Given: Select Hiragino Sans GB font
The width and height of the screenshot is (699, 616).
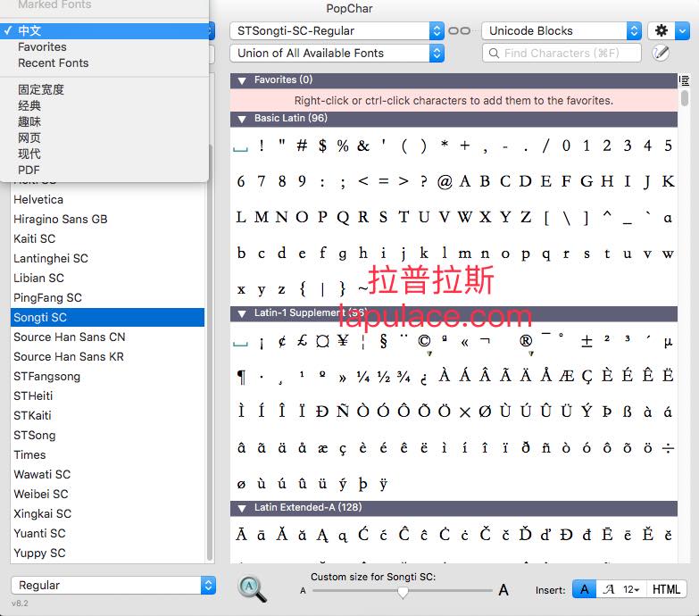Looking at the screenshot, I should [x=107, y=219].
